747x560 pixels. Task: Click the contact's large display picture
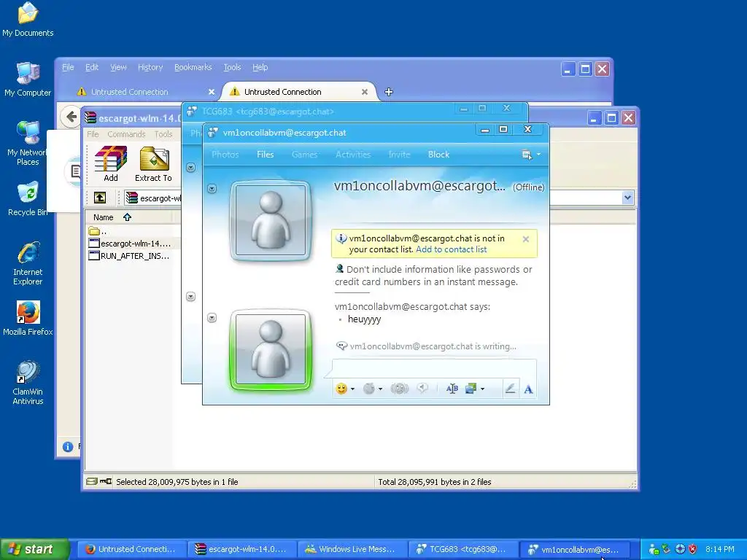271,220
